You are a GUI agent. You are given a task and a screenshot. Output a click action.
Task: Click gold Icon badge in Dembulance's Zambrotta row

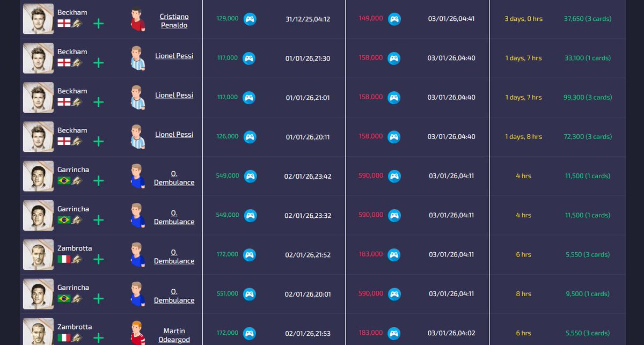(x=77, y=259)
